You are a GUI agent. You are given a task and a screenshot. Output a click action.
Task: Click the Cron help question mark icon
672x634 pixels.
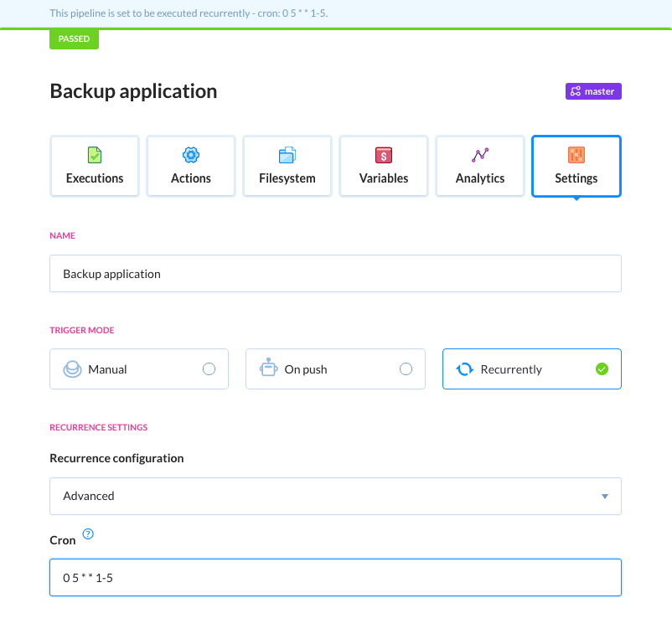click(88, 534)
